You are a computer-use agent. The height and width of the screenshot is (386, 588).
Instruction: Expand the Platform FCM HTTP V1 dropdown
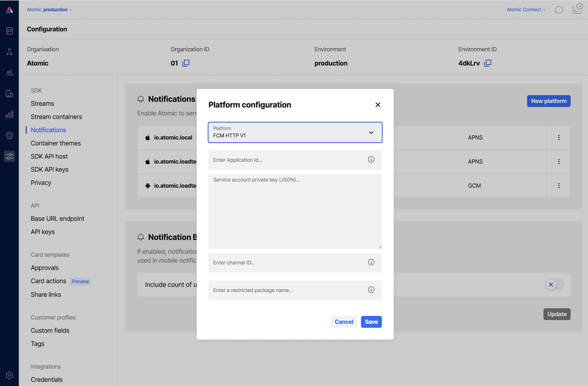[x=295, y=132]
